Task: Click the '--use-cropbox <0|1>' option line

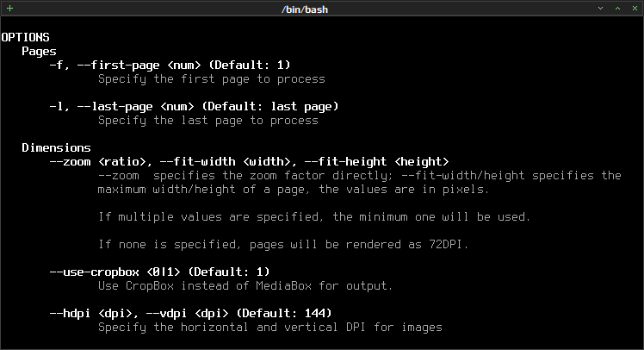Action: point(159,272)
